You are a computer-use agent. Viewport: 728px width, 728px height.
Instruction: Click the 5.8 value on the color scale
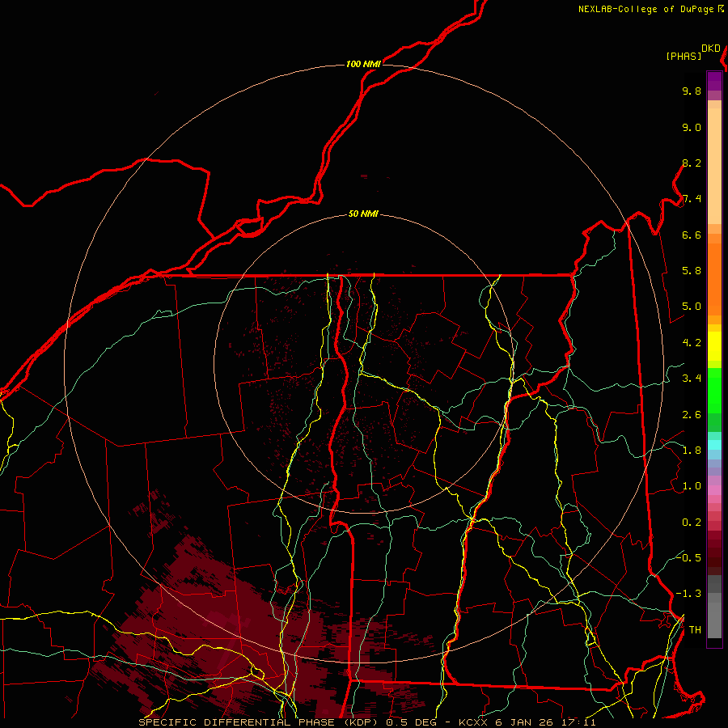click(692, 271)
